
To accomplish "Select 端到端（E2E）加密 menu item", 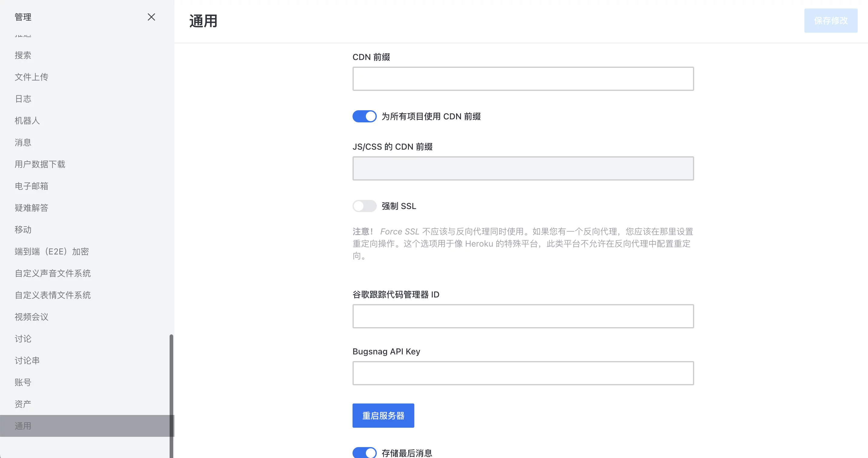I will pos(51,251).
